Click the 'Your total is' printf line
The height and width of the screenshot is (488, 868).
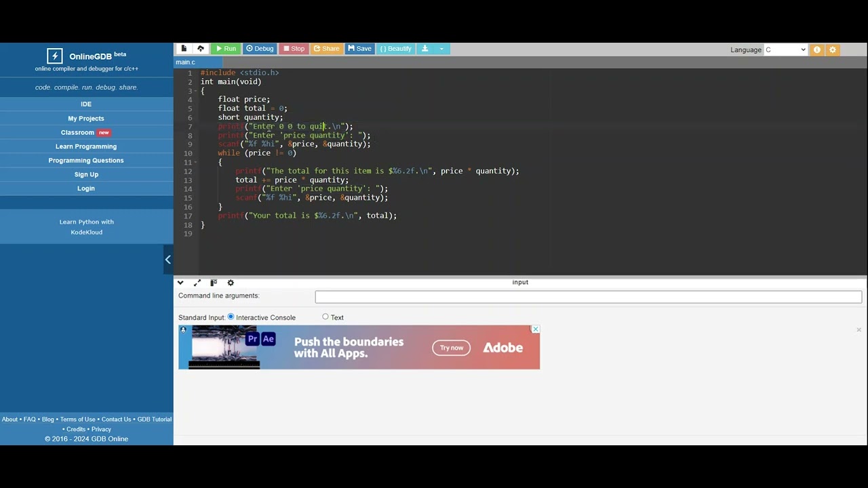point(307,216)
